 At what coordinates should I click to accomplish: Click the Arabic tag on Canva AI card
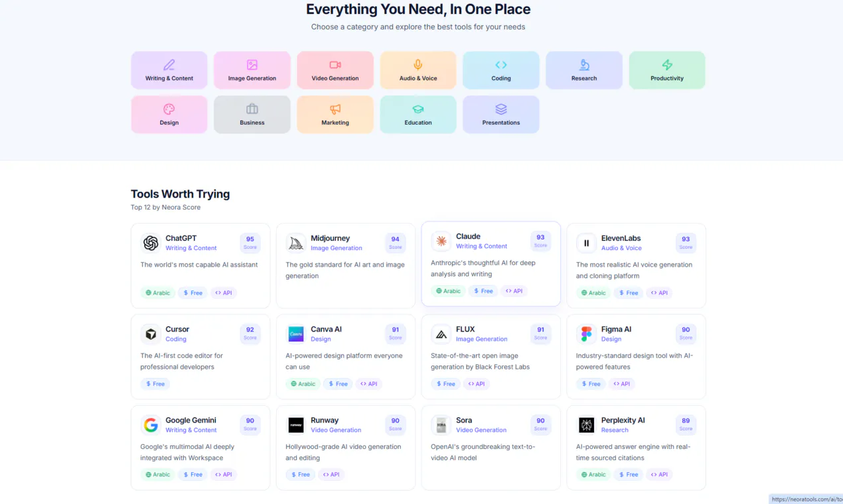303,383
